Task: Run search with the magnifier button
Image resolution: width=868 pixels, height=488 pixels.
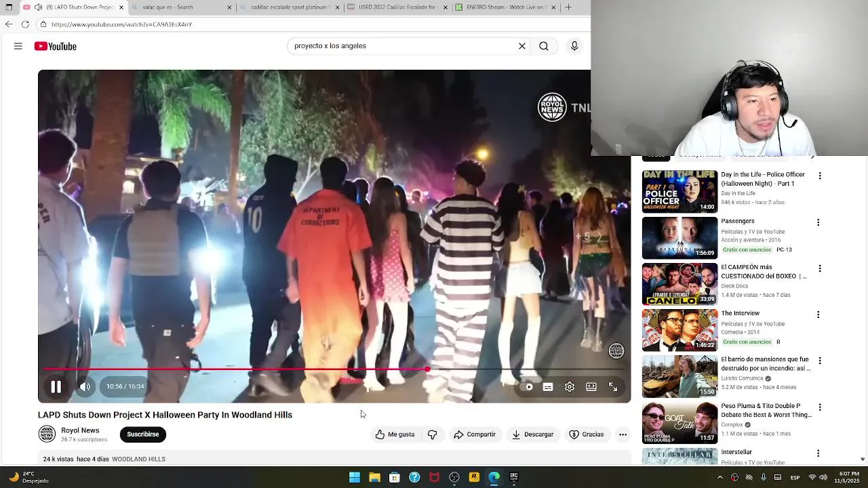Action: click(x=544, y=46)
